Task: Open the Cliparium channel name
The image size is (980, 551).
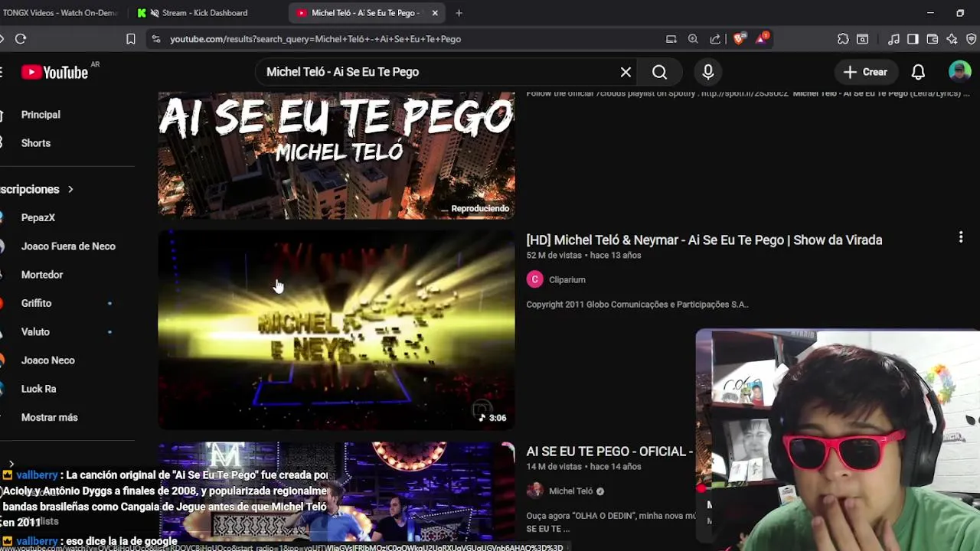Action: (567, 280)
